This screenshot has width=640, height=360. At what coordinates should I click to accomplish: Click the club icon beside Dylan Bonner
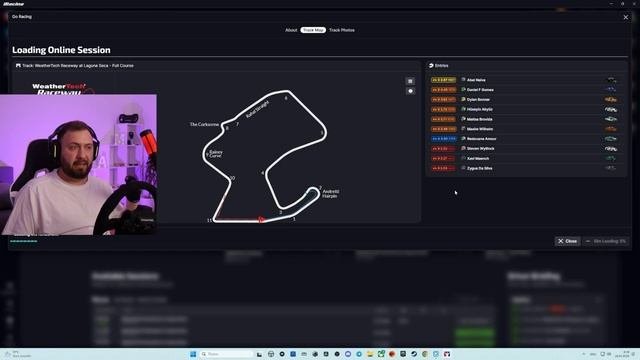463,99
